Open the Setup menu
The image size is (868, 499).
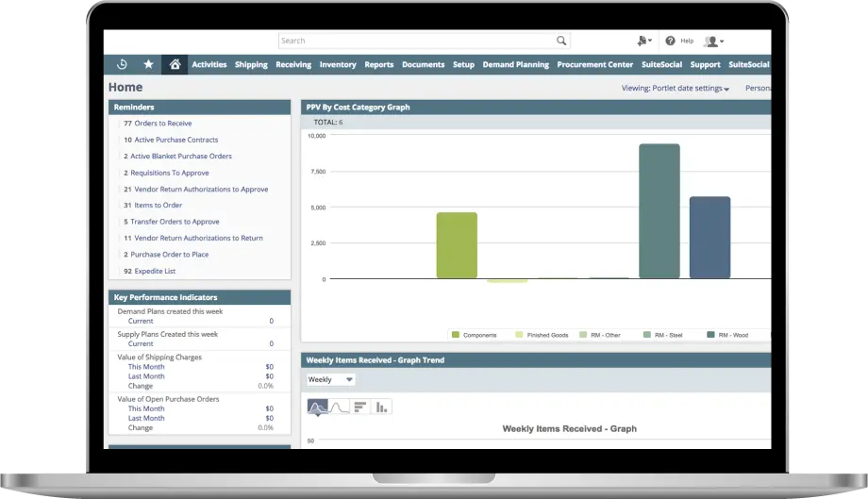click(x=463, y=65)
